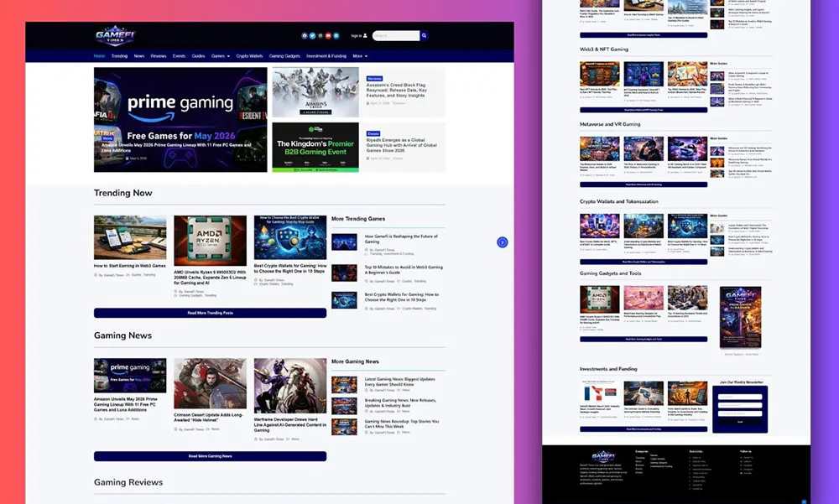Expand the Games dropdown menu
Screen dimensions: 839x504
click(x=221, y=56)
